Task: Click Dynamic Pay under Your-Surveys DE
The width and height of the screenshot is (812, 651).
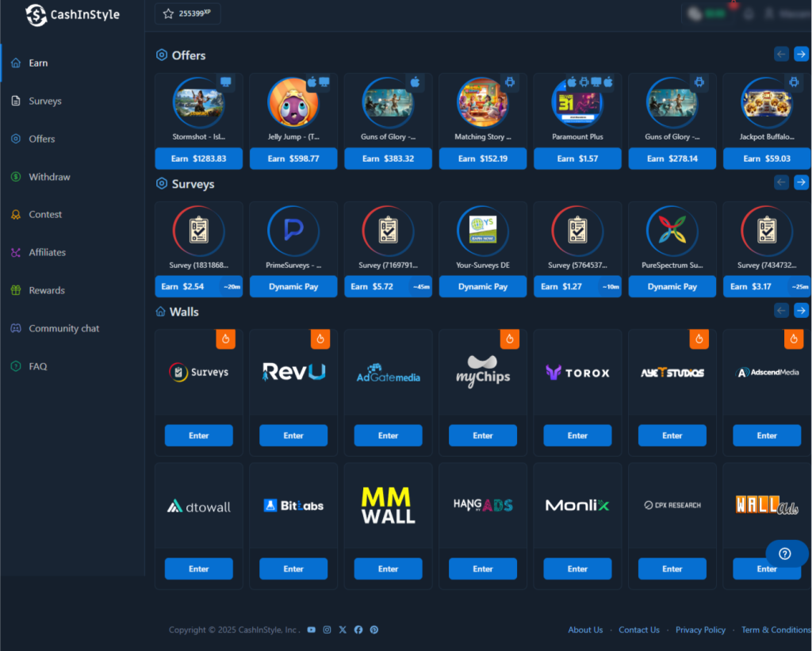Action: point(483,286)
